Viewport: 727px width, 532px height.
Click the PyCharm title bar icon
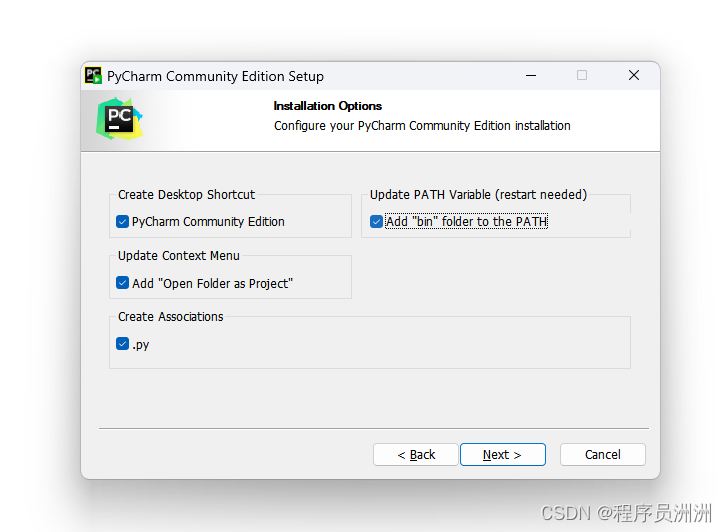coord(93,76)
